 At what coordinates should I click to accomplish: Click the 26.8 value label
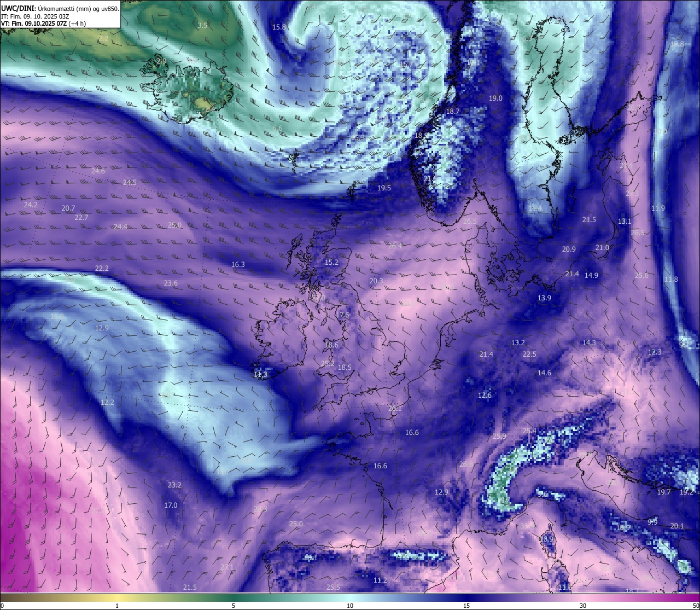466,464
